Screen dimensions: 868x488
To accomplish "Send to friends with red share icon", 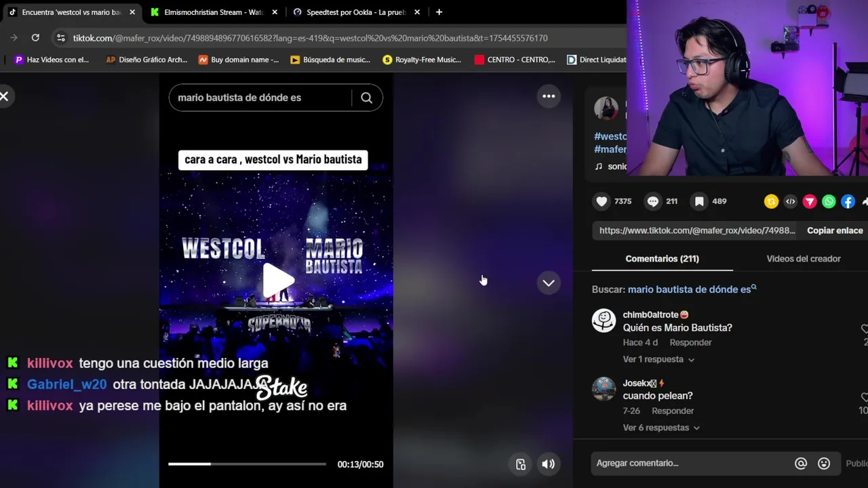I will pos(810,201).
